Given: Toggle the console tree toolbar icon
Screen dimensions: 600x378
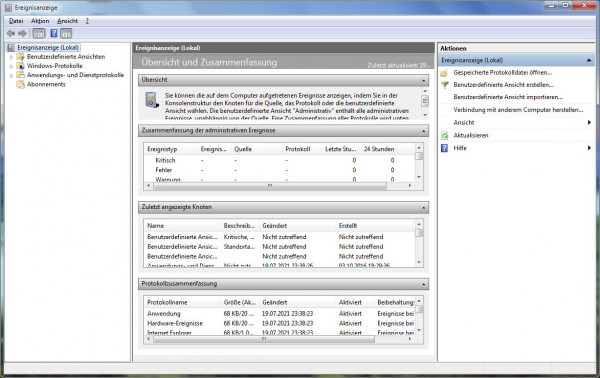Looking at the screenshot, I should pos(39,33).
